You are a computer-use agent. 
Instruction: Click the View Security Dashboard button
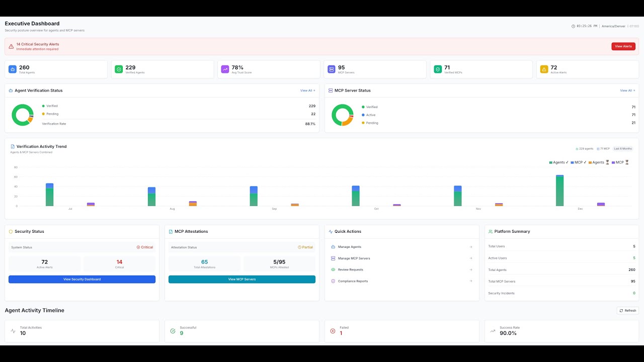(x=82, y=279)
